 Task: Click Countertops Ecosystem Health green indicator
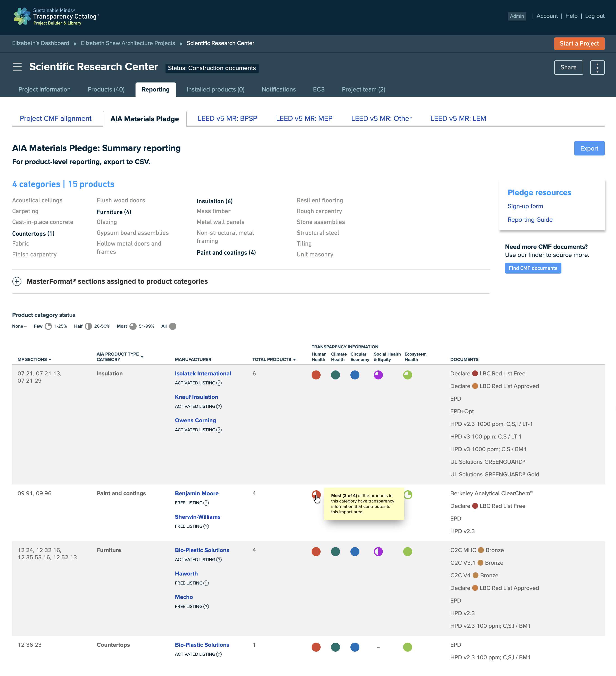[x=408, y=647]
